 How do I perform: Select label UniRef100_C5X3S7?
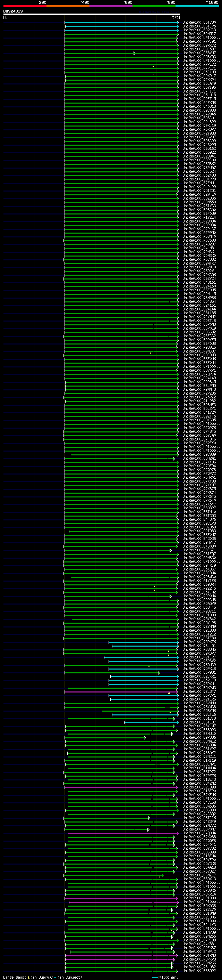(x=199, y=569)
